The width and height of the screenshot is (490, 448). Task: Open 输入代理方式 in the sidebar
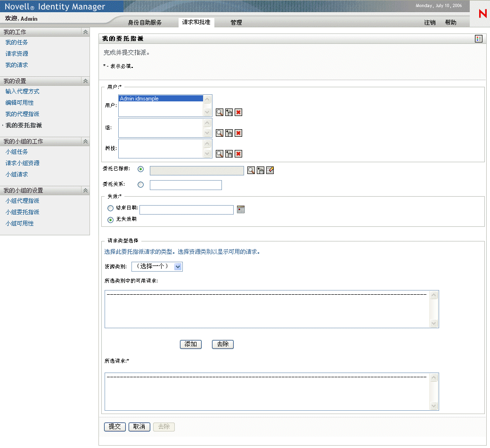(x=22, y=91)
